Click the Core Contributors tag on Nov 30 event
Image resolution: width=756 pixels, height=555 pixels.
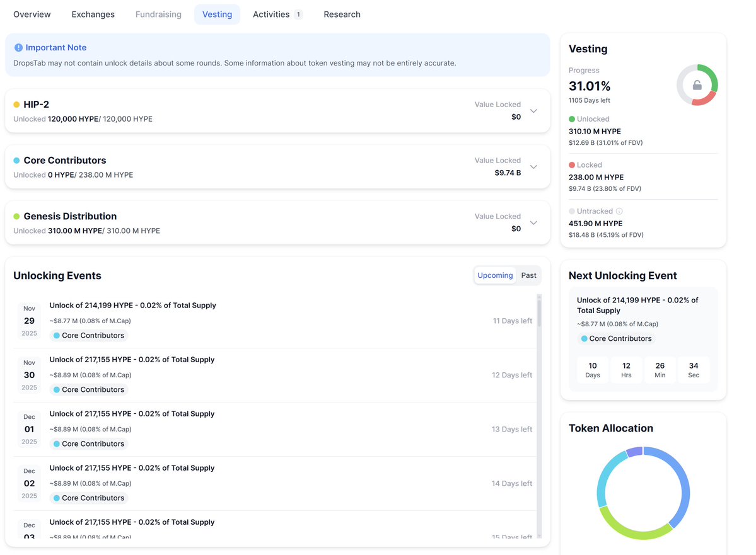[89, 389]
